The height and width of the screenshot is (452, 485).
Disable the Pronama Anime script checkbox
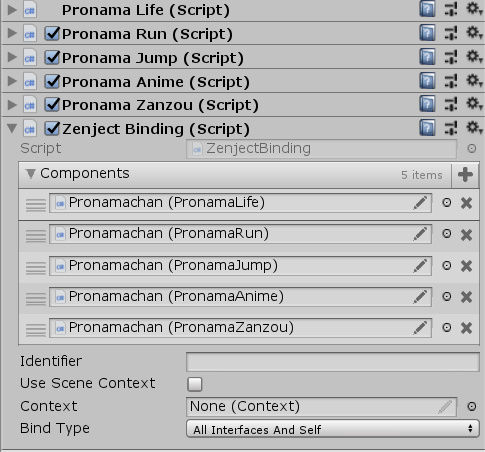tap(52, 81)
